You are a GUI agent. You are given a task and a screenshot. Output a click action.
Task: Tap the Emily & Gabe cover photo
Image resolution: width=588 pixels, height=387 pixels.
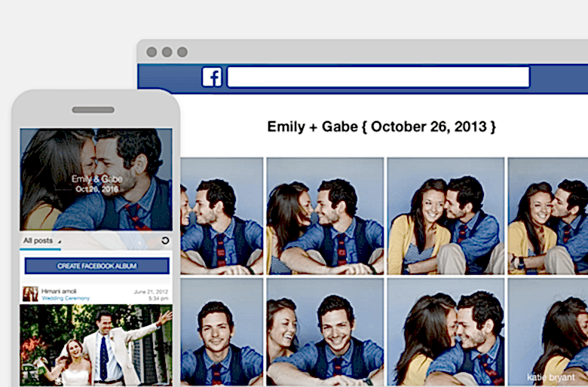point(96,179)
